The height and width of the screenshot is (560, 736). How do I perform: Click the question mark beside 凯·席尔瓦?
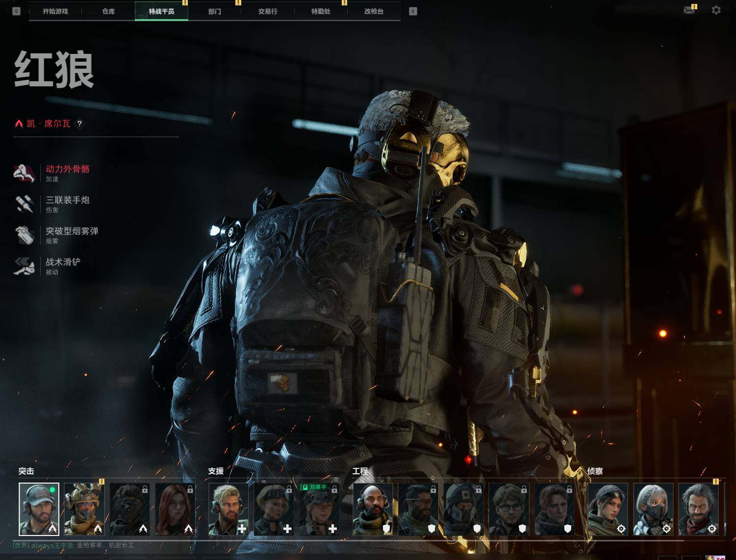pos(80,124)
